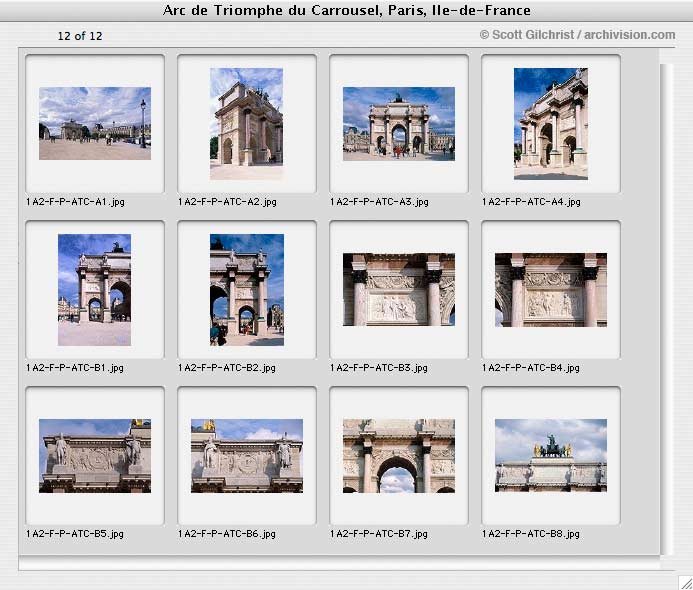Screen dimensions: 693x590
Task: Click the 1A2-F-P-ATC-B5.jpg thumbnail
Action: (95, 456)
